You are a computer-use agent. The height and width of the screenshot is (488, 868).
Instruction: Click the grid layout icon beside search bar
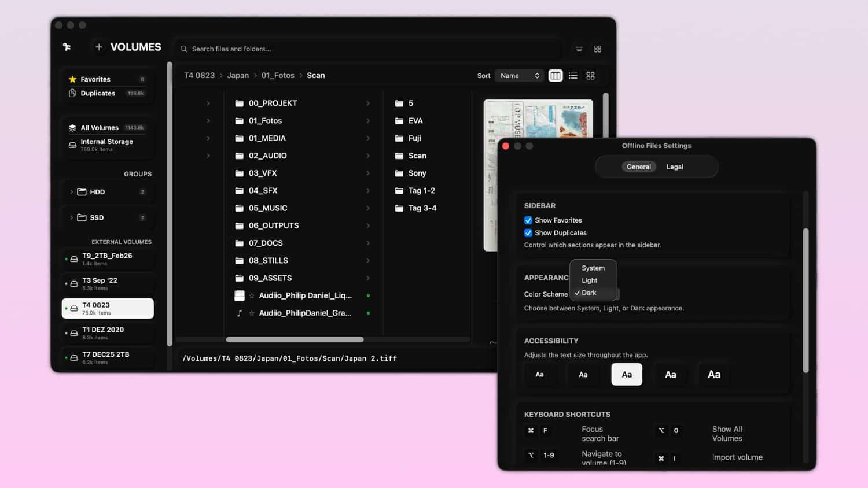coord(598,49)
